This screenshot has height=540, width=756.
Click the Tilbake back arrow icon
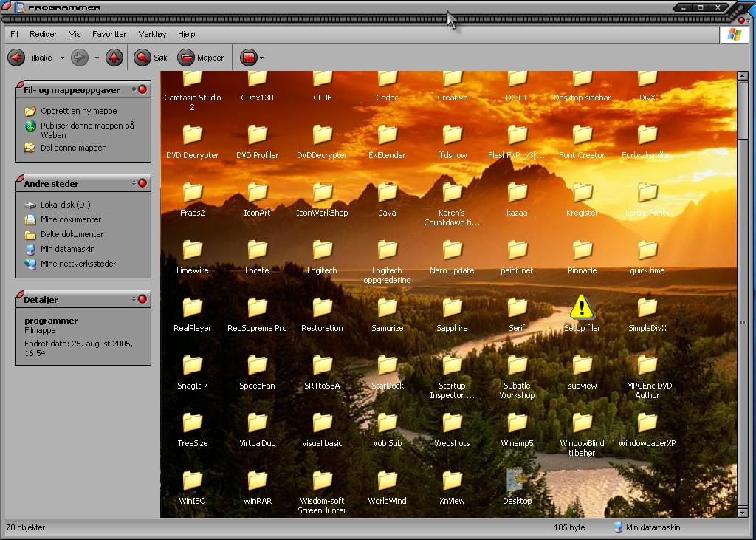pos(16,58)
